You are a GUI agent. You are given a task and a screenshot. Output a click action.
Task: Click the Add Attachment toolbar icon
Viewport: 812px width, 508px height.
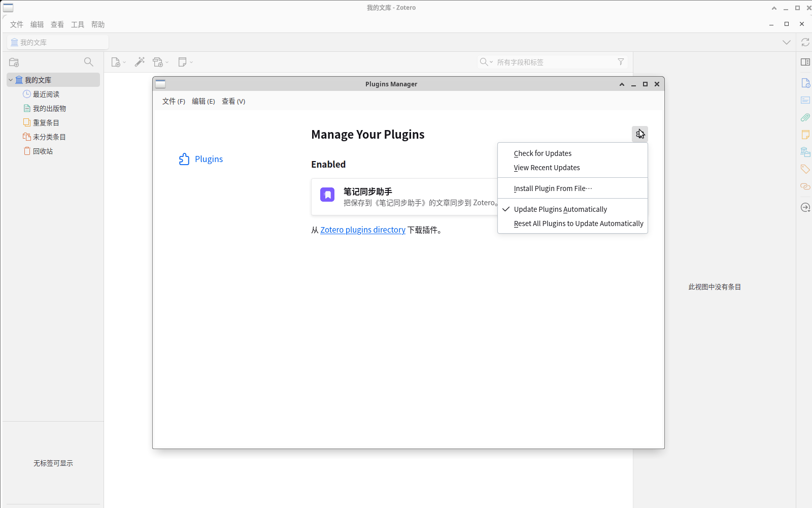pyautogui.click(x=158, y=62)
